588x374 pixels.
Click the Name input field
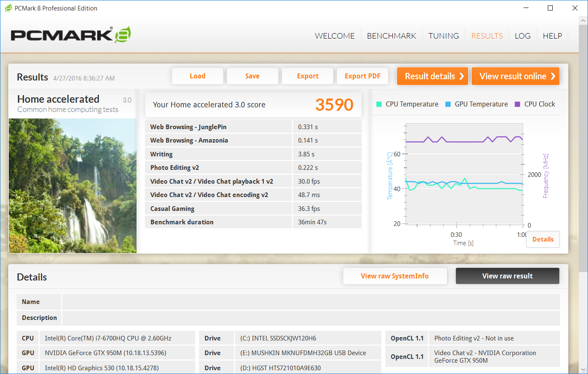[x=311, y=302]
